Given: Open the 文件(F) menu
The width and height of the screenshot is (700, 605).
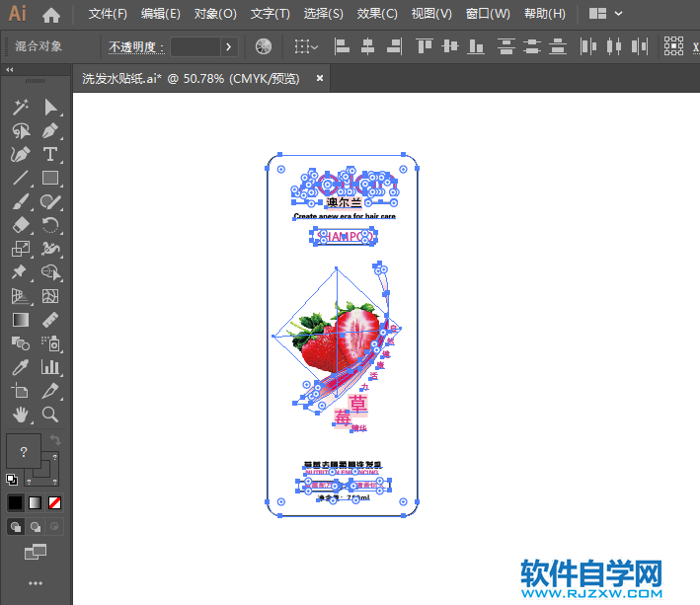Looking at the screenshot, I should [108, 14].
